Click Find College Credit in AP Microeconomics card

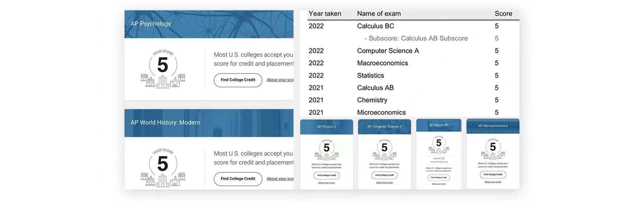tap(493, 175)
